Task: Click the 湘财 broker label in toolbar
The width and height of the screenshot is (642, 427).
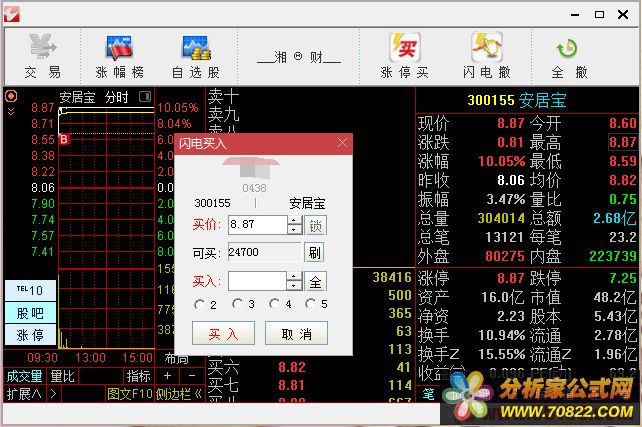Action: 299,57
